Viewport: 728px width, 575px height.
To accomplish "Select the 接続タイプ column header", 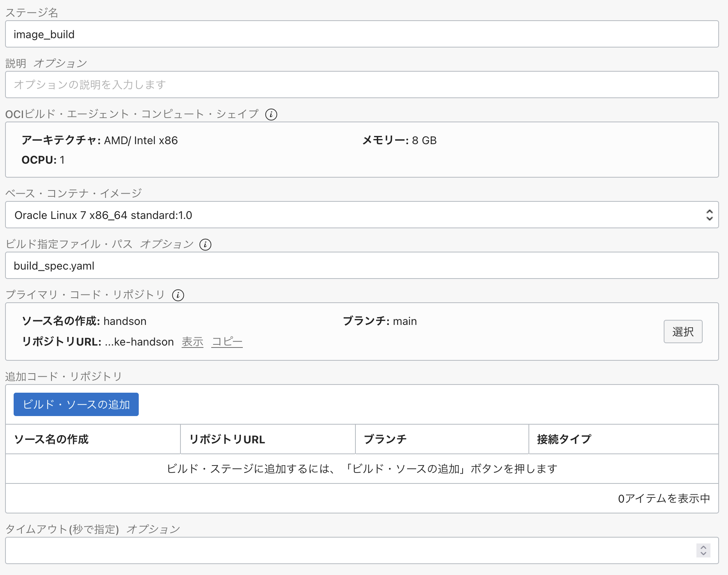I will coord(564,439).
